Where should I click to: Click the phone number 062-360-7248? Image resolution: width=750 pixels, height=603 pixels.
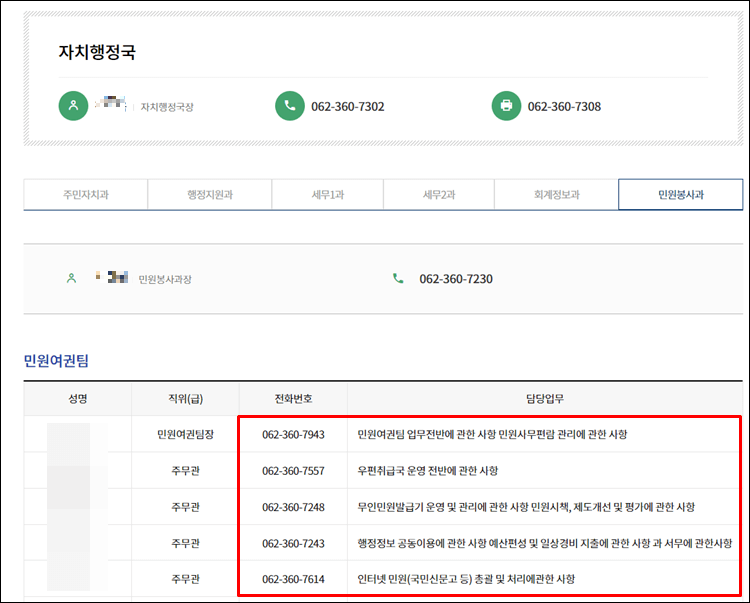click(x=293, y=507)
